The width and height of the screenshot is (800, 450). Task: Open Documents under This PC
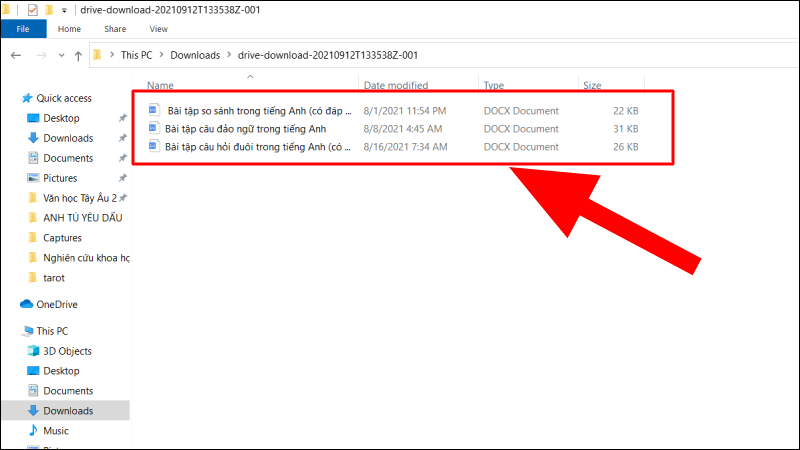tap(68, 390)
